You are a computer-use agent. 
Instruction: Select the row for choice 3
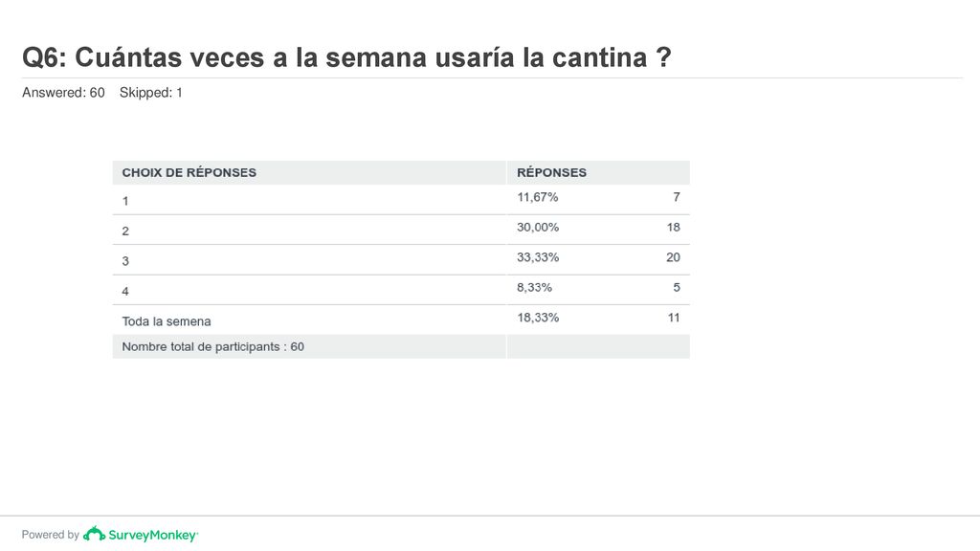[x=401, y=260]
